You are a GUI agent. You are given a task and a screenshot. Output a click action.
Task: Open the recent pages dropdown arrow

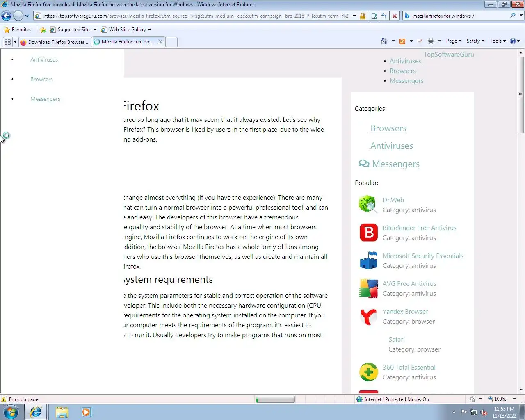click(27, 16)
